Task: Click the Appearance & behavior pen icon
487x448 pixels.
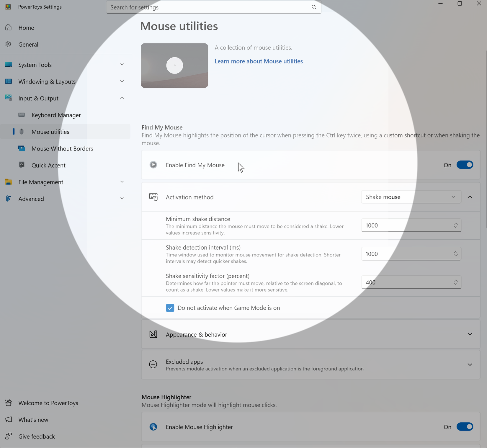Action: 153,334
